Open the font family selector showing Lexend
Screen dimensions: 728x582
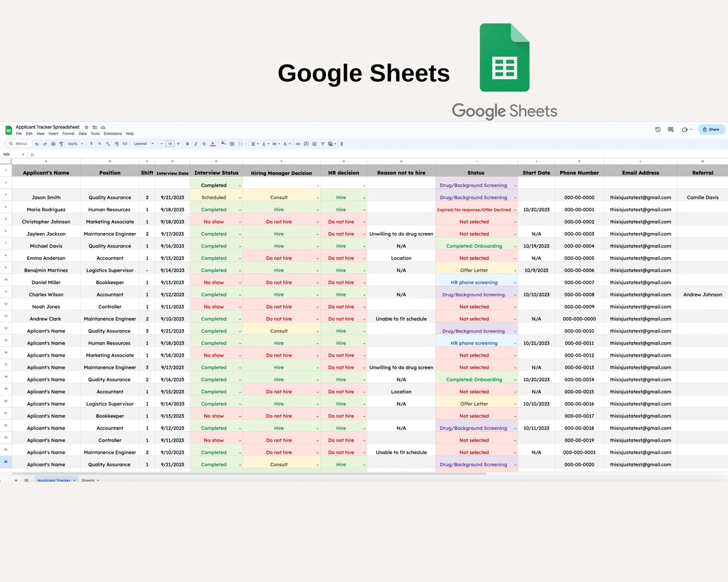coord(142,144)
